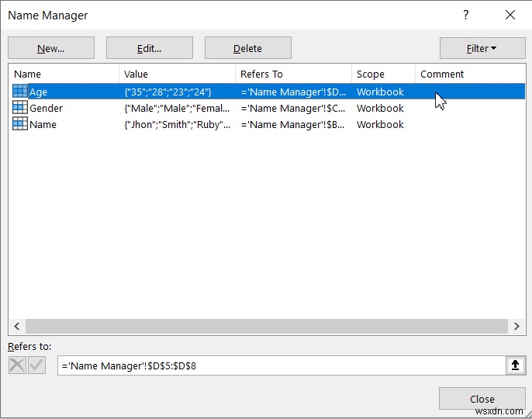Click the checkmark confirm icon beside Refers to

click(x=36, y=365)
